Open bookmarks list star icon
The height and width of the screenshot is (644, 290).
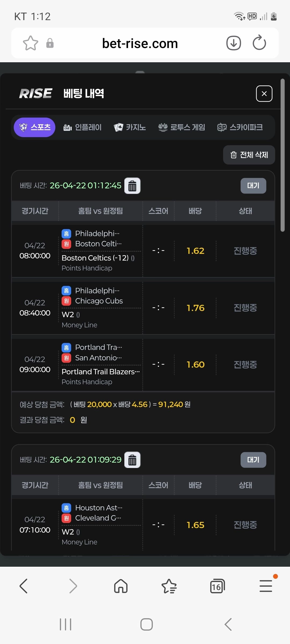[169, 586]
